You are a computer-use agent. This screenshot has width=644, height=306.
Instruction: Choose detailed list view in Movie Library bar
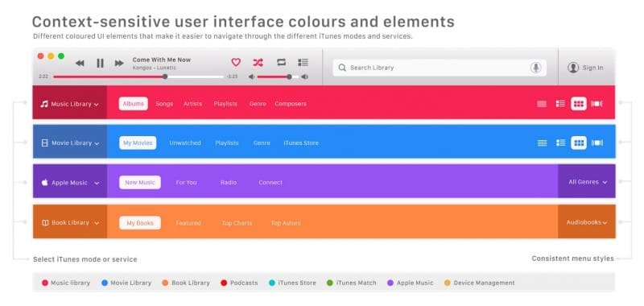coord(560,143)
